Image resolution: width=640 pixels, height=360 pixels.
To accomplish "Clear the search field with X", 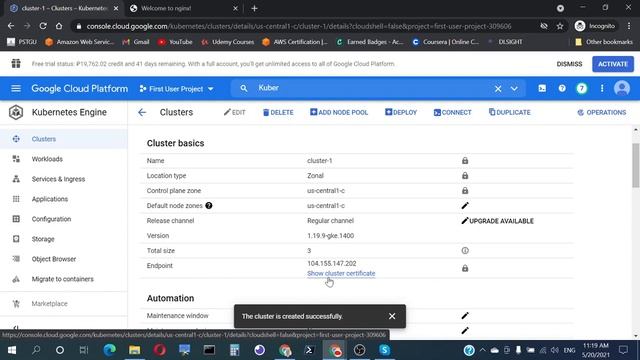I will pyautogui.click(x=498, y=89).
